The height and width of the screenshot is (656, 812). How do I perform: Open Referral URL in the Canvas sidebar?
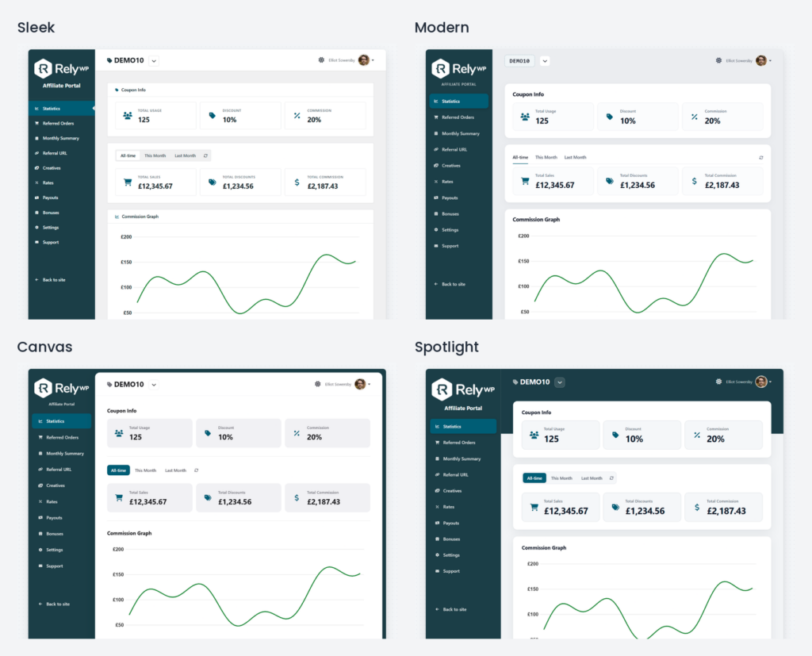[62, 470]
